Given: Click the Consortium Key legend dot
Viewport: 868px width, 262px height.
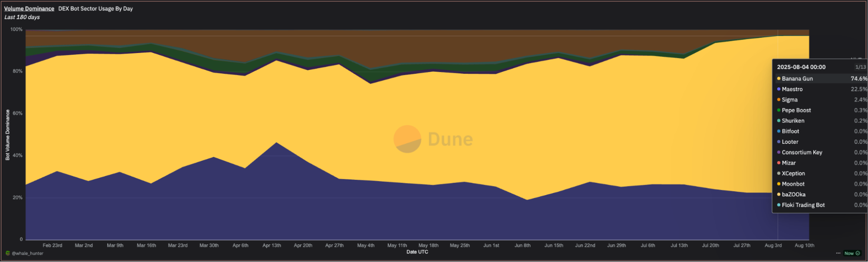Looking at the screenshot, I should pyautogui.click(x=779, y=153).
